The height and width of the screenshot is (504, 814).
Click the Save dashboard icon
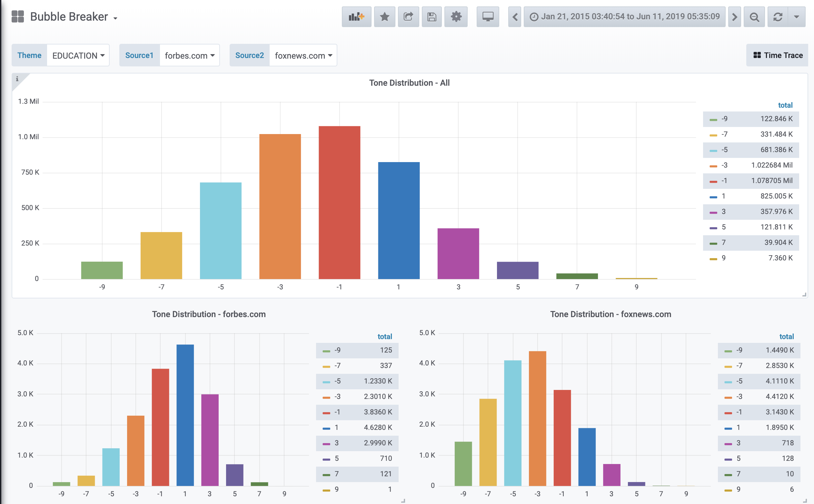coord(432,17)
